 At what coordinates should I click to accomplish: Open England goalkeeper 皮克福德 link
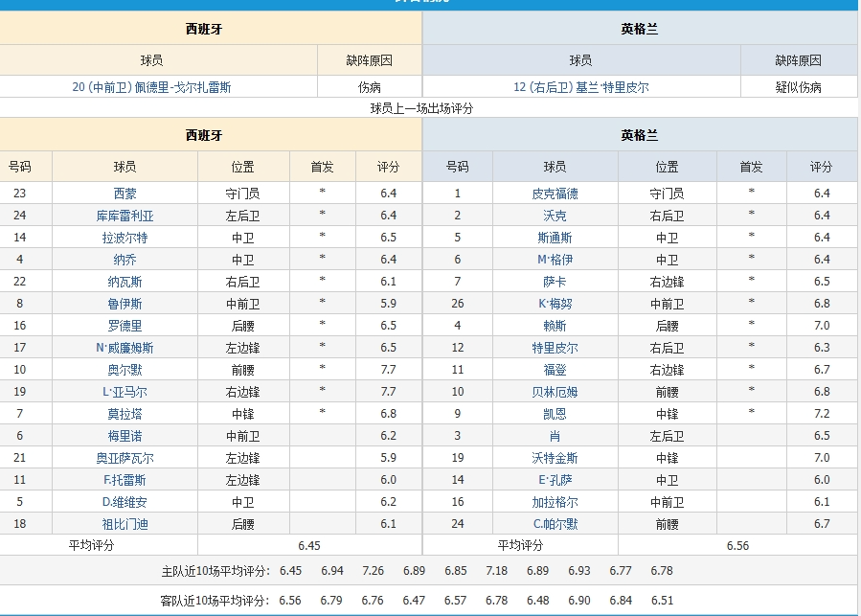555,194
